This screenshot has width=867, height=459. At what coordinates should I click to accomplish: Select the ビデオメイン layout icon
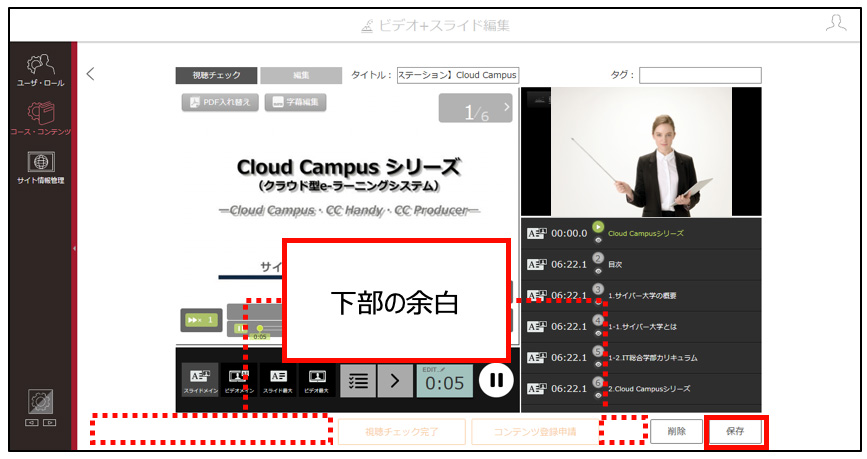pyautogui.click(x=239, y=380)
